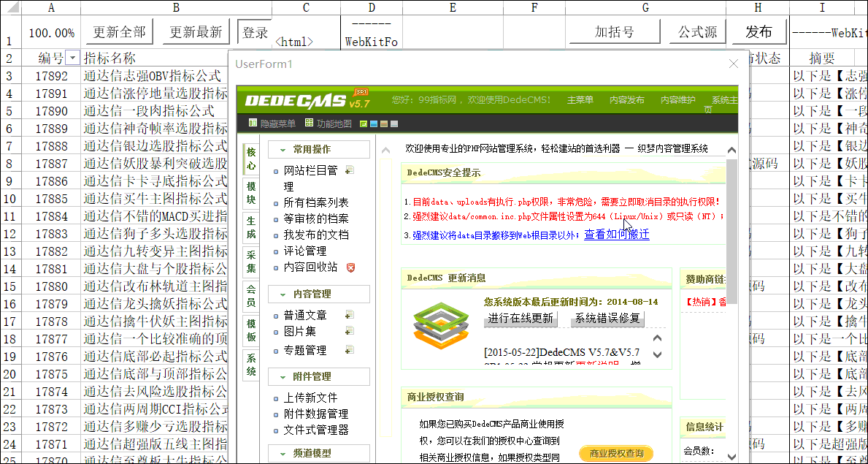The image size is (868, 464).
Task: Click the add-document icon next to 普通文章
Action: click(350, 315)
